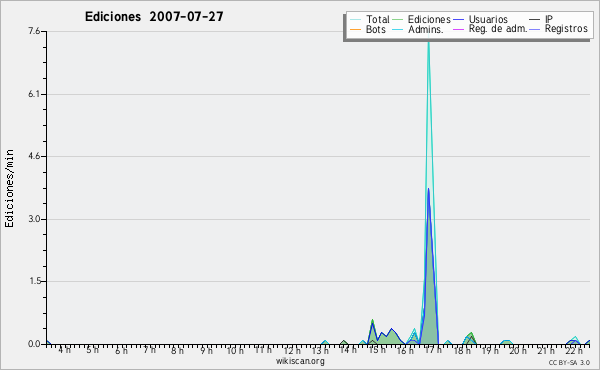Click the '11 h' x-axis label
The width and height of the screenshot is (600, 370).
(263, 350)
